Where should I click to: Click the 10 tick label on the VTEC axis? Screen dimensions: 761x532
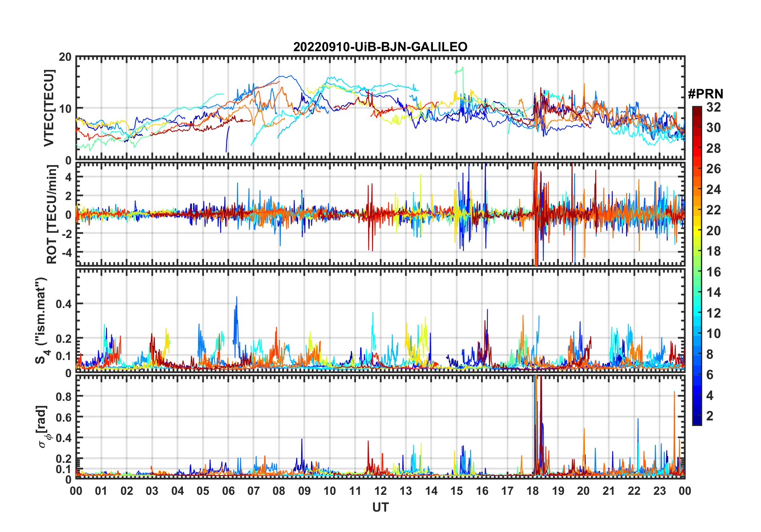click(65, 108)
